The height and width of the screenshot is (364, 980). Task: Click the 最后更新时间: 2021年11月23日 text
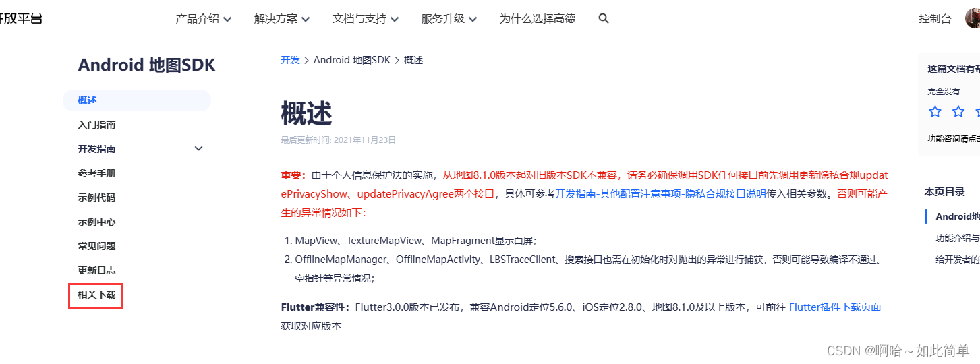(x=338, y=140)
